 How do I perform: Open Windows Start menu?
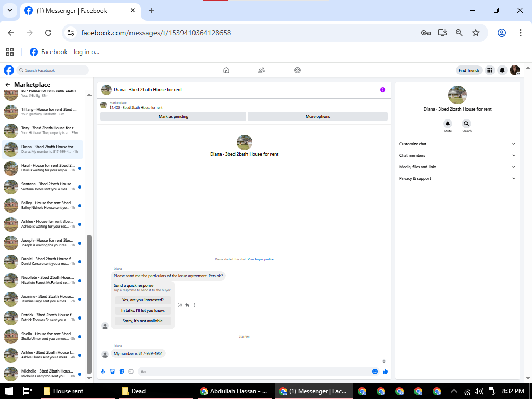(9, 391)
